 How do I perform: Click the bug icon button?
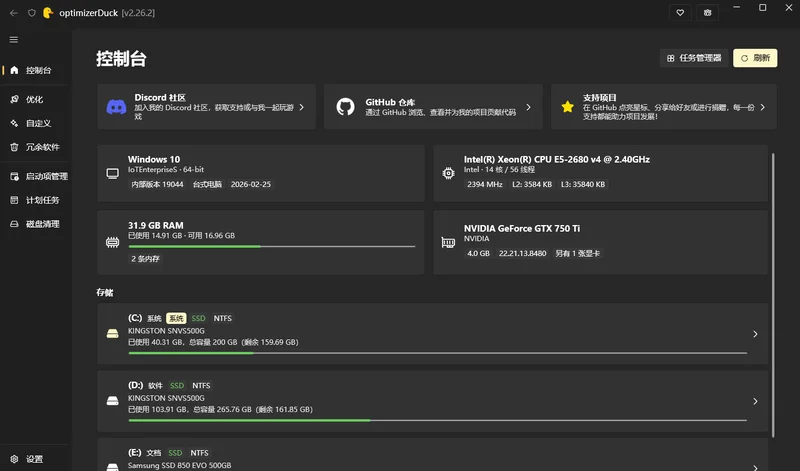[x=708, y=13]
